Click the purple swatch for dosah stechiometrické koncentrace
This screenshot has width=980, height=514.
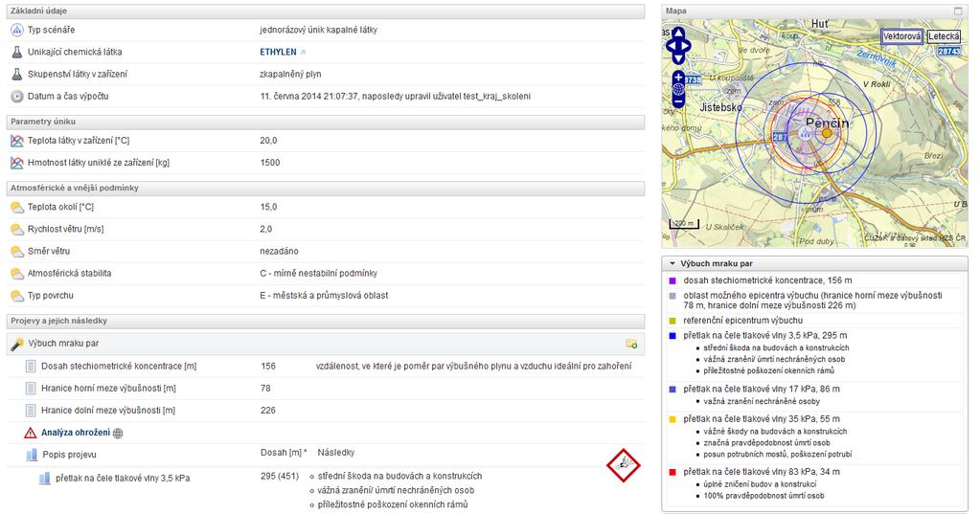672,281
